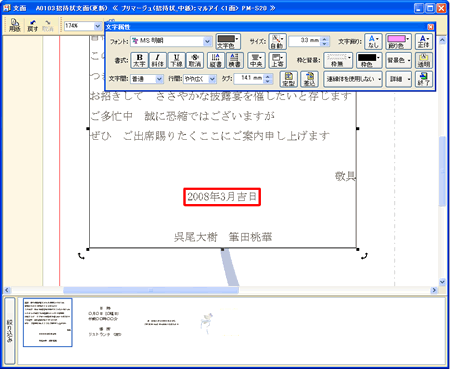Click the 差込 insert merge icon
This screenshot has height=369, width=450.
pos(309,79)
